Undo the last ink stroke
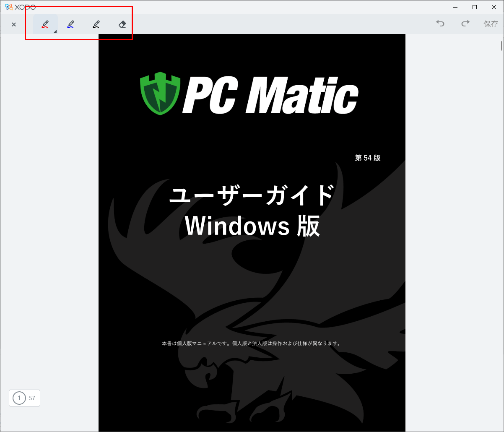 (440, 24)
